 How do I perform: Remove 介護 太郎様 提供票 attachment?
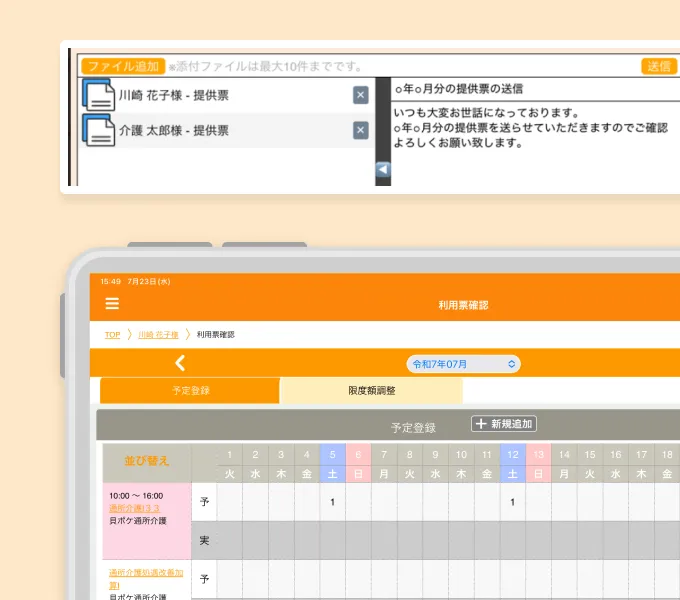click(x=360, y=130)
